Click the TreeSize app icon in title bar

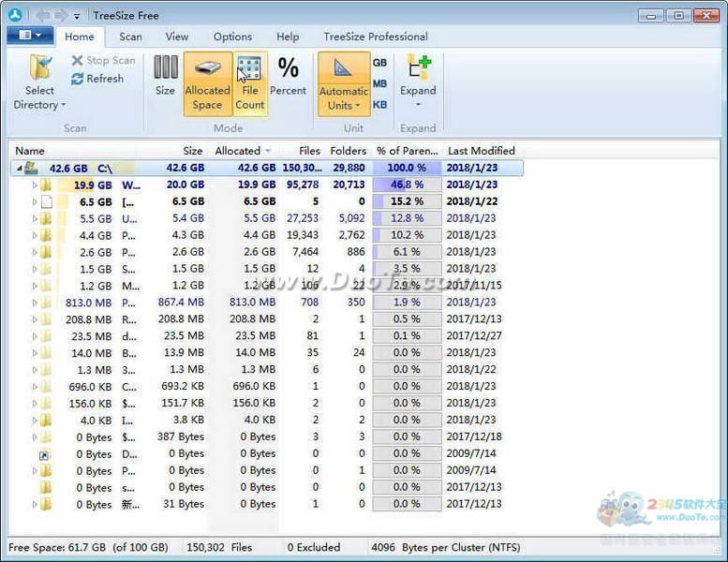pos(15,15)
